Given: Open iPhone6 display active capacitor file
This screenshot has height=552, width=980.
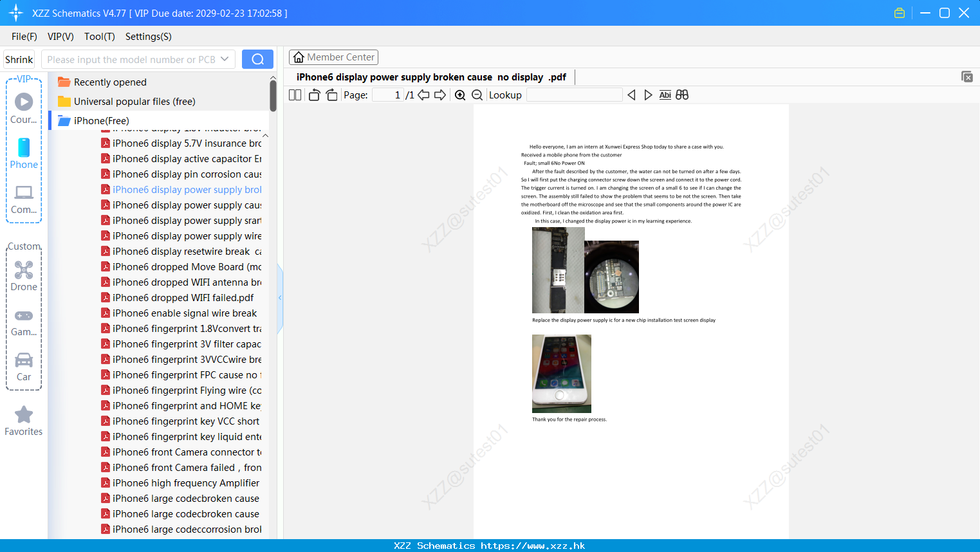Looking at the screenshot, I should coord(181,159).
